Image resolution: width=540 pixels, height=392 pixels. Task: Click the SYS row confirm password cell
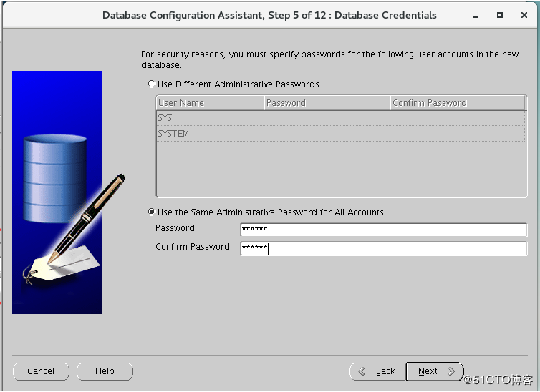(x=458, y=118)
